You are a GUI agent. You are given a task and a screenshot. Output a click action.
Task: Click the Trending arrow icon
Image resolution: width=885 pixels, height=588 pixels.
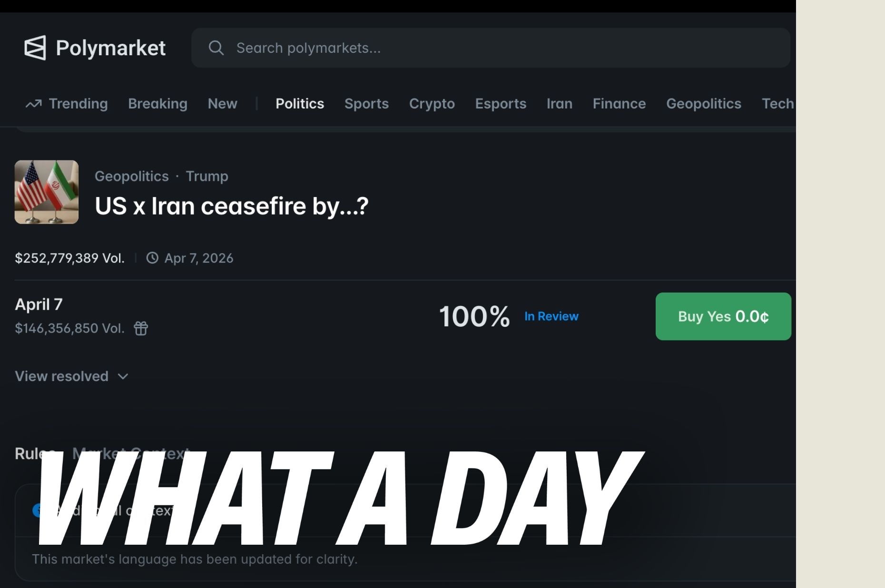[x=33, y=104]
